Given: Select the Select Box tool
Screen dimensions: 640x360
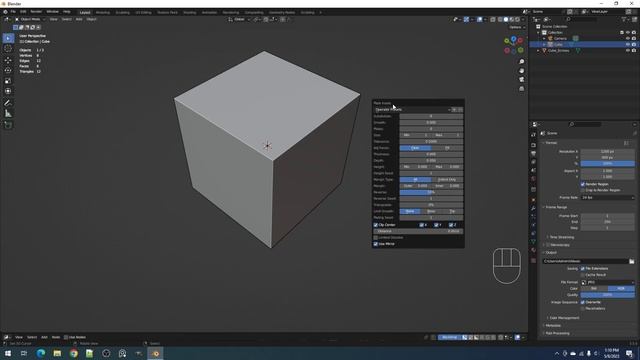Looking at the screenshot, I should pos(8,38).
